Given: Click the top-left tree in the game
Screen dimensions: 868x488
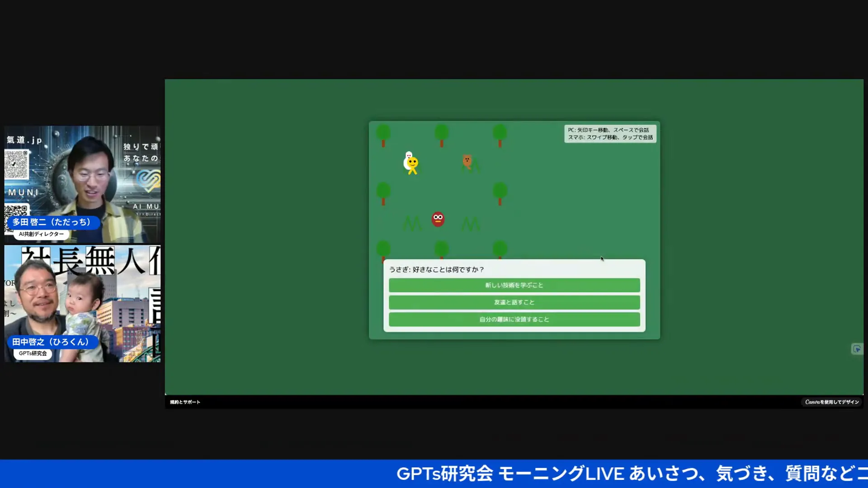Looking at the screenshot, I should (x=383, y=135).
